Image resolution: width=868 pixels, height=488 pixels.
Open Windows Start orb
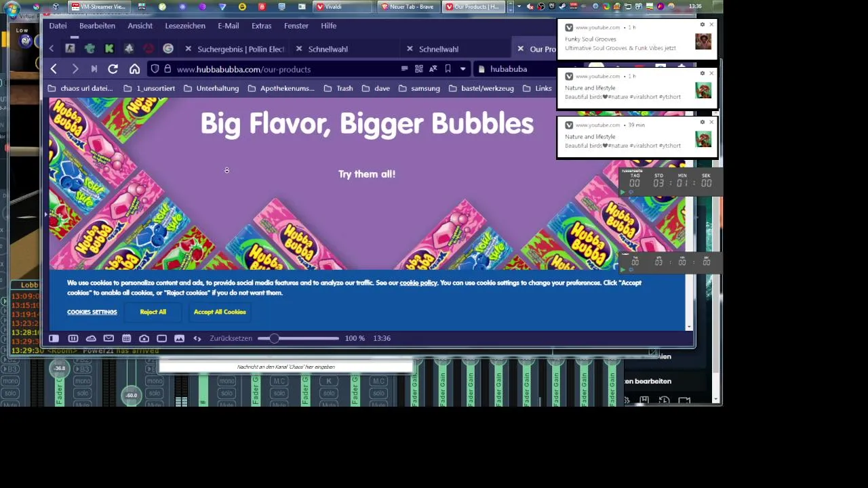(12, 7)
